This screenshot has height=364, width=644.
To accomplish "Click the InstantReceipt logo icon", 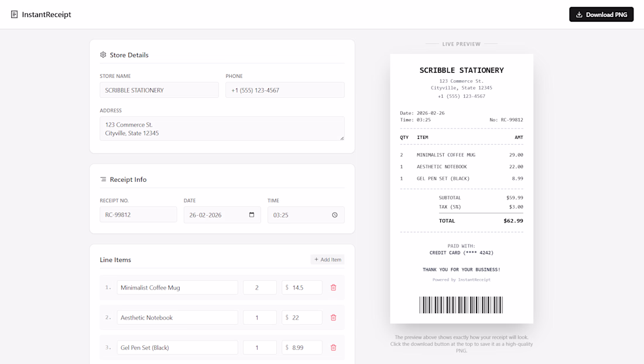I will [14, 15].
